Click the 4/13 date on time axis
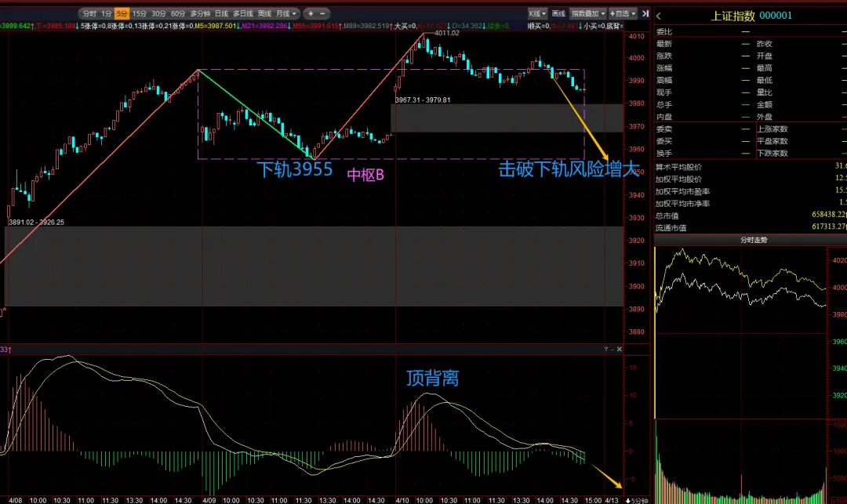The width and height of the screenshot is (847, 504). tap(612, 501)
